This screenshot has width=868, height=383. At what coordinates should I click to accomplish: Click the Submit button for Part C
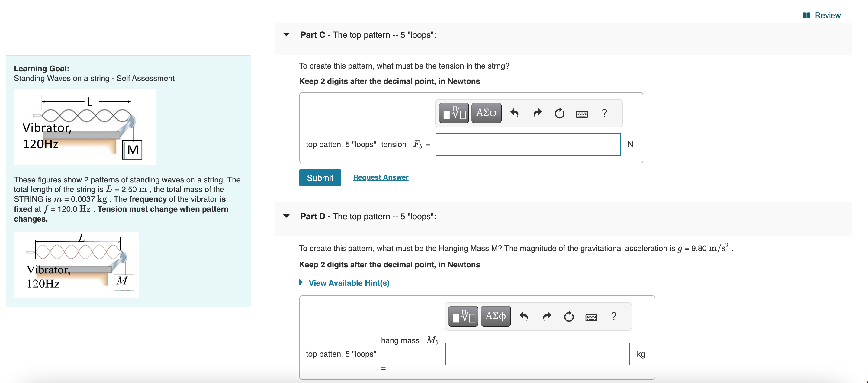(320, 178)
